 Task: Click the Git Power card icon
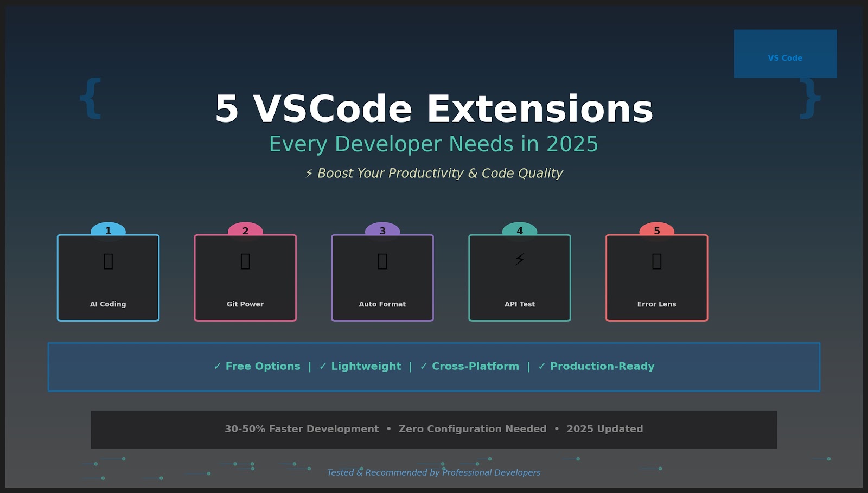pos(245,260)
